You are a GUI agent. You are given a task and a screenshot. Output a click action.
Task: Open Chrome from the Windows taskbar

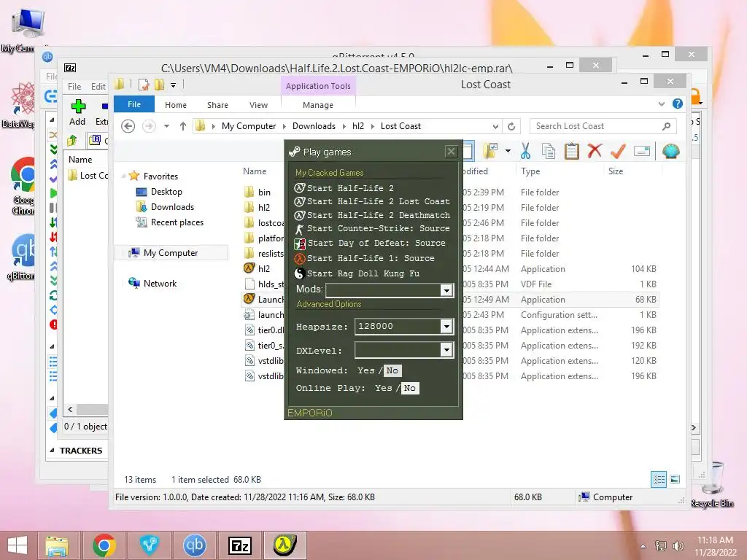click(104, 545)
